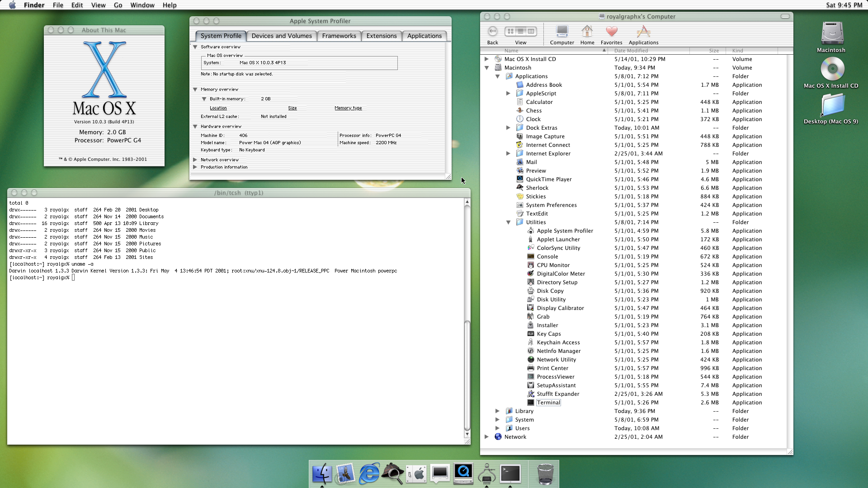The image size is (868, 488).
Task: Open Finder icon in the Dock
Action: tap(322, 474)
